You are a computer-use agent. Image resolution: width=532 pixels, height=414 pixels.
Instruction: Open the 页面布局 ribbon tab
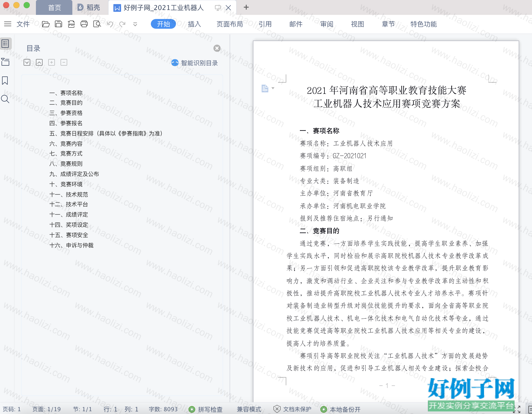[x=230, y=24]
